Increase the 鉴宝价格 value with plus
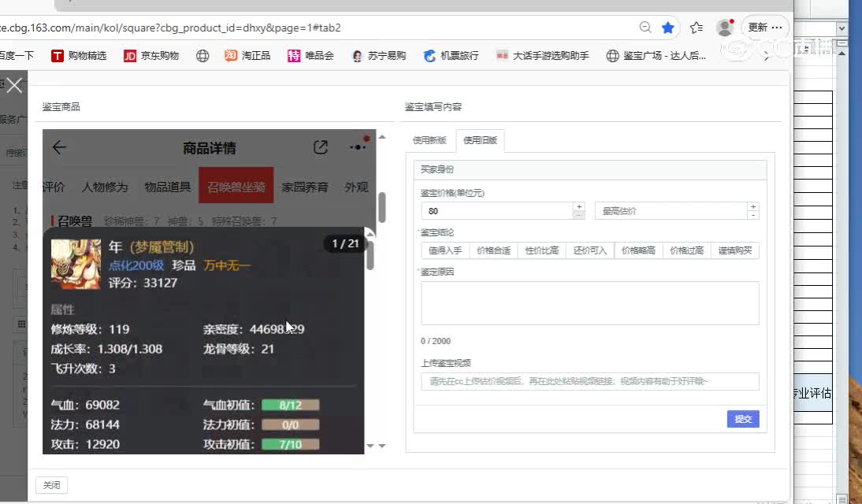The width and height of the screenshot is (862, 504). [579, 206]
